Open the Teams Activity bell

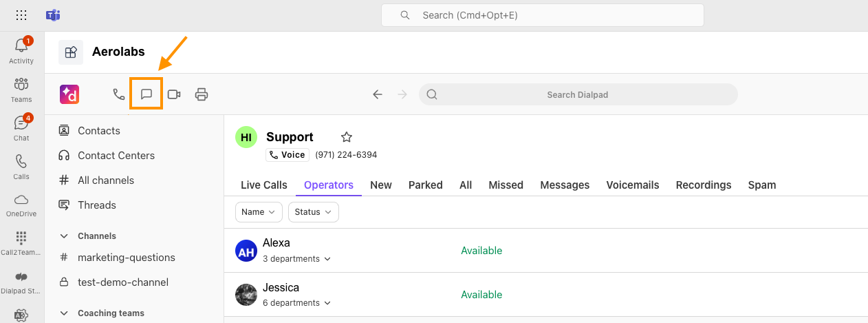point(21,51)
